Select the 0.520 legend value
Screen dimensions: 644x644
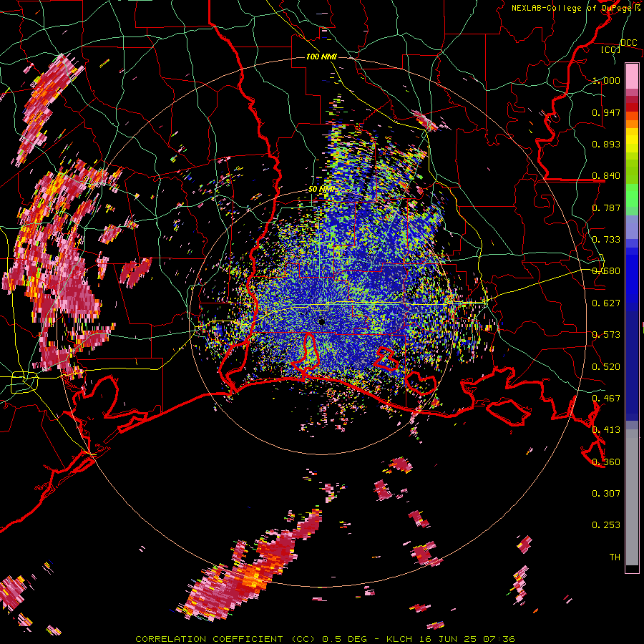pos(606,367)
